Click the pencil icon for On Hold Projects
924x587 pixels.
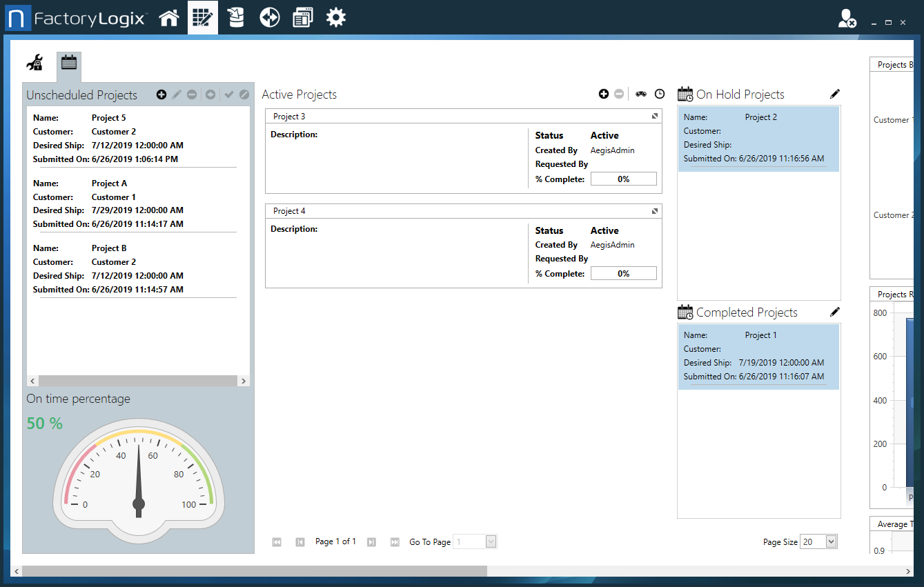pyautogui.click(x=835, y=94)
